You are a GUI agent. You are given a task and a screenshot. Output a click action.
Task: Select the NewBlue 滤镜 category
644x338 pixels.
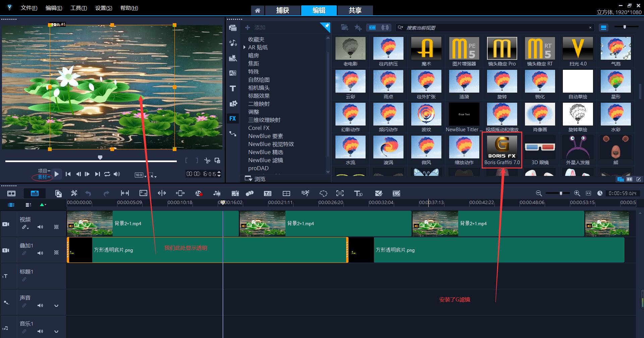(x=266, y=160)
